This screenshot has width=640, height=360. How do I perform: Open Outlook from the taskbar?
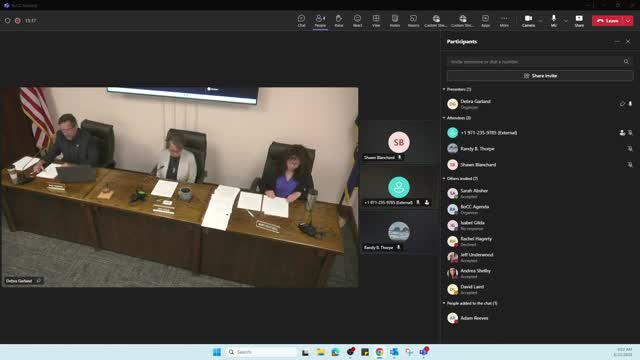[394, 352]
